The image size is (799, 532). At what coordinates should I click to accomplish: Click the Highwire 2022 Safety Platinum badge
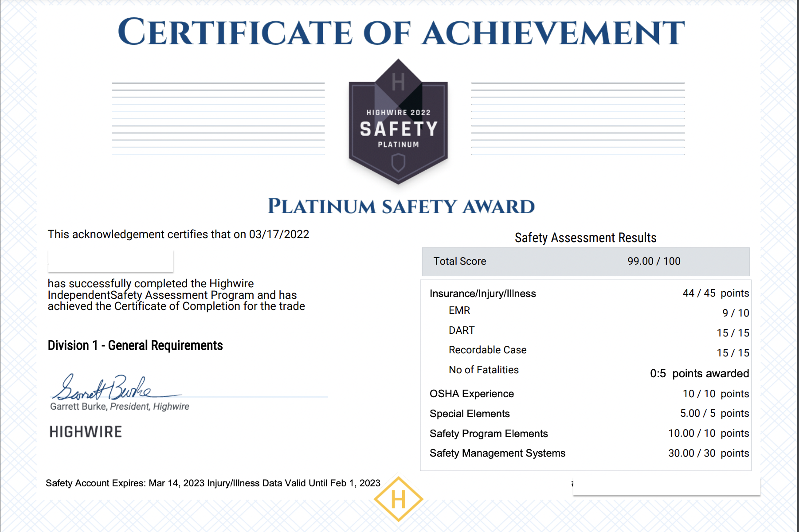tap(398, 121)
